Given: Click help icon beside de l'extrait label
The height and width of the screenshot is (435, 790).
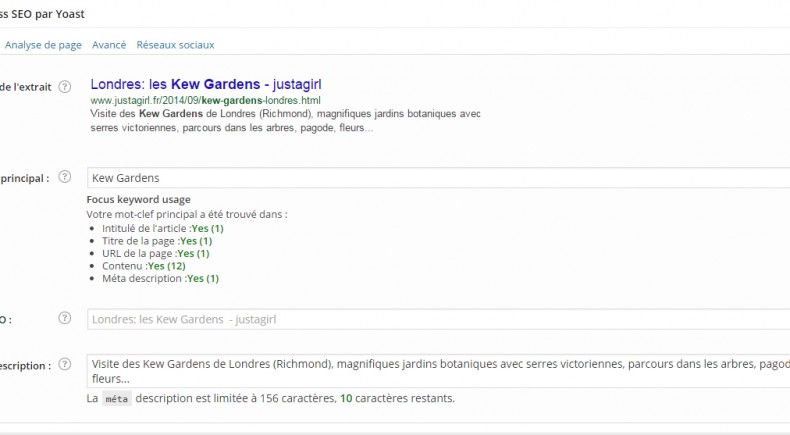Looking at the screenshot, I should 64,87.
